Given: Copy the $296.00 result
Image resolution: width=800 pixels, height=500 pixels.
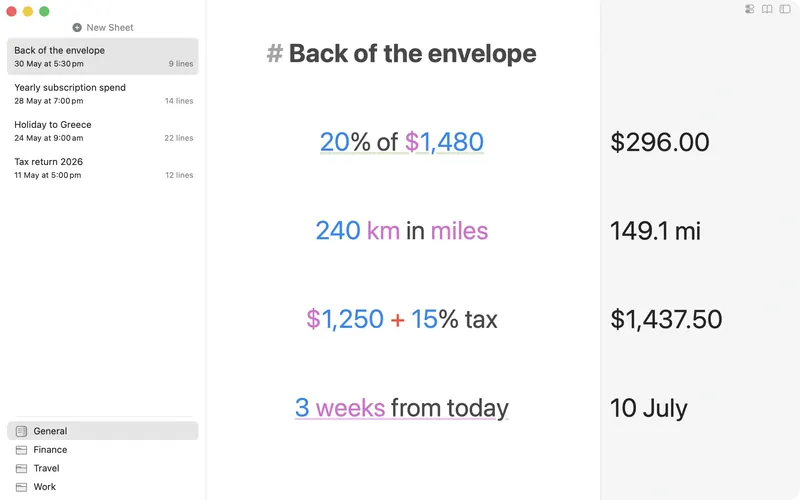Looking at the screenshot, I should (660, 142).
